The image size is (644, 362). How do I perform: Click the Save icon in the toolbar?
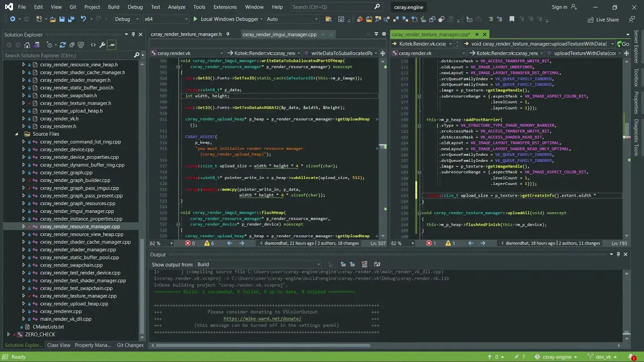tap(62, 19)
